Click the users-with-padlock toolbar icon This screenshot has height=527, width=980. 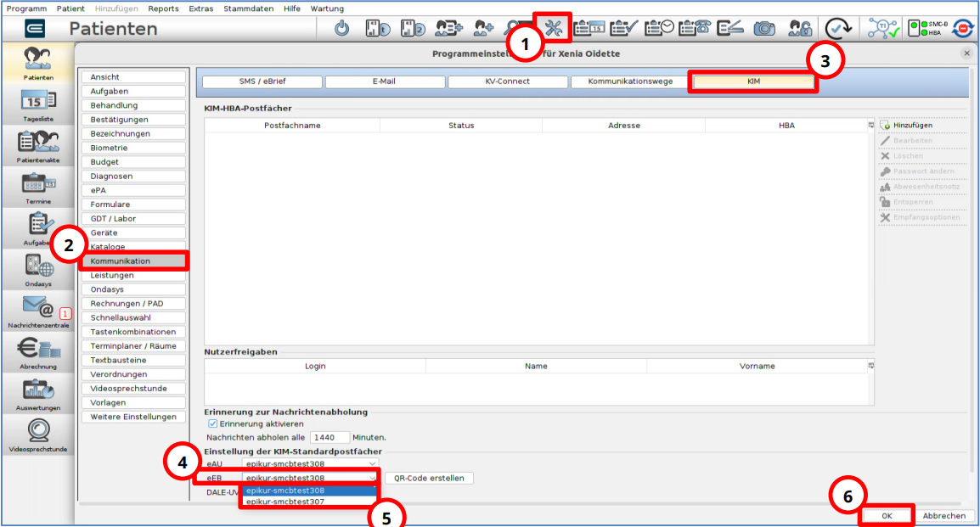(799, 28)
